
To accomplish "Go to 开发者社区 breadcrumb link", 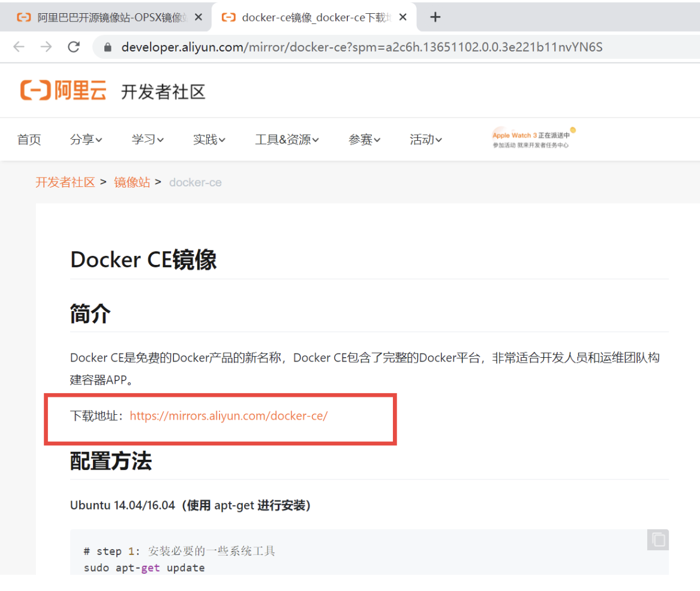I will pyautogui.click(x=65, y=182).
